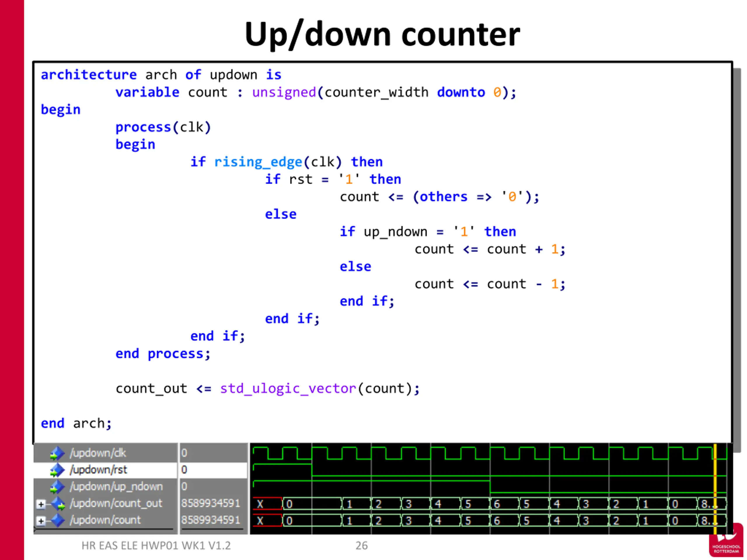
Task: Click /updown/count value 8589934591
Action: click(210, 520)
